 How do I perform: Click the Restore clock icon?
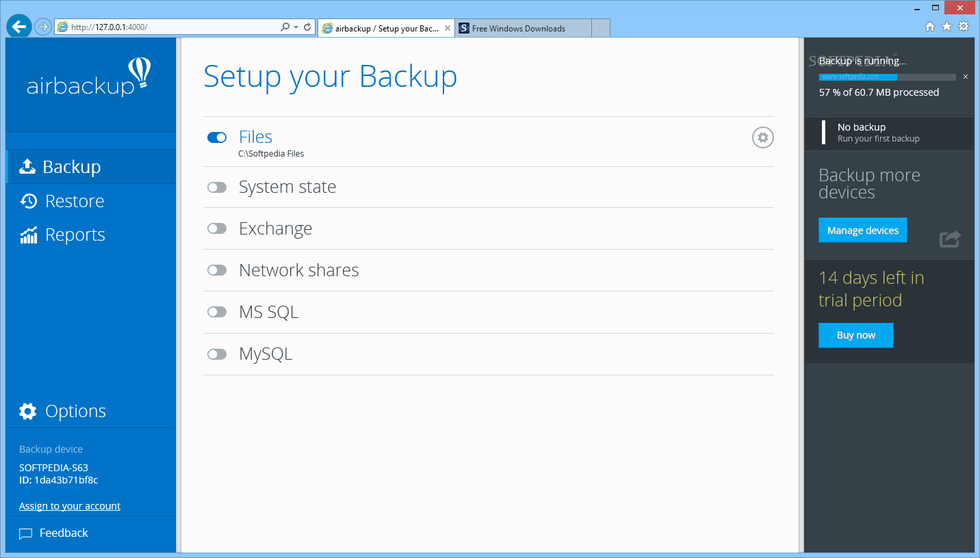[28, 201]
